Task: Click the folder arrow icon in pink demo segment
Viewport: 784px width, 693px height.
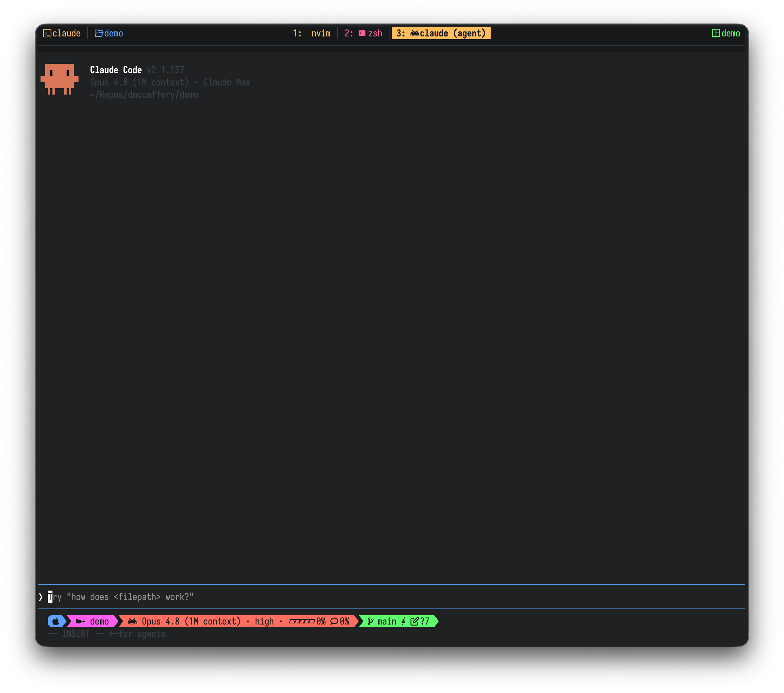Action: point(80,621)
